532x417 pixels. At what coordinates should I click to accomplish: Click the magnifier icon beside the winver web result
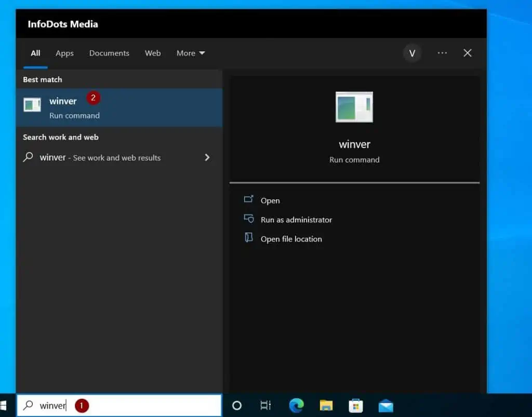pos(28,157)
